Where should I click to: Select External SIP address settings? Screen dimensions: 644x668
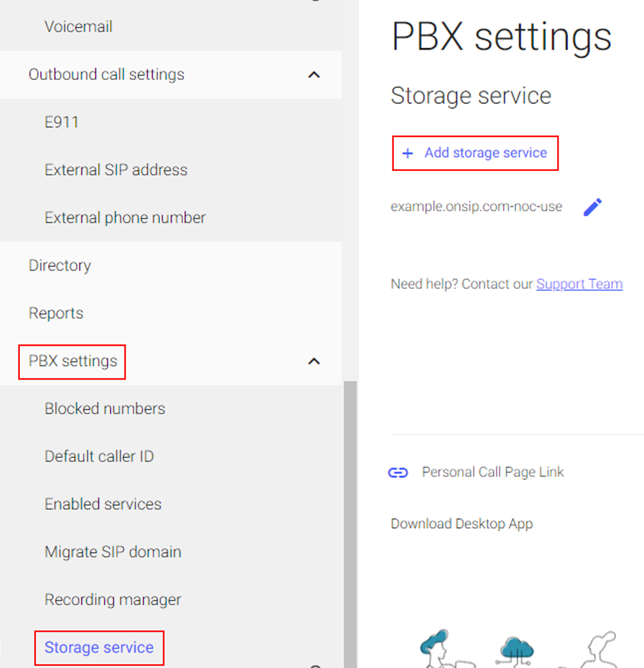tap(116, 170)
